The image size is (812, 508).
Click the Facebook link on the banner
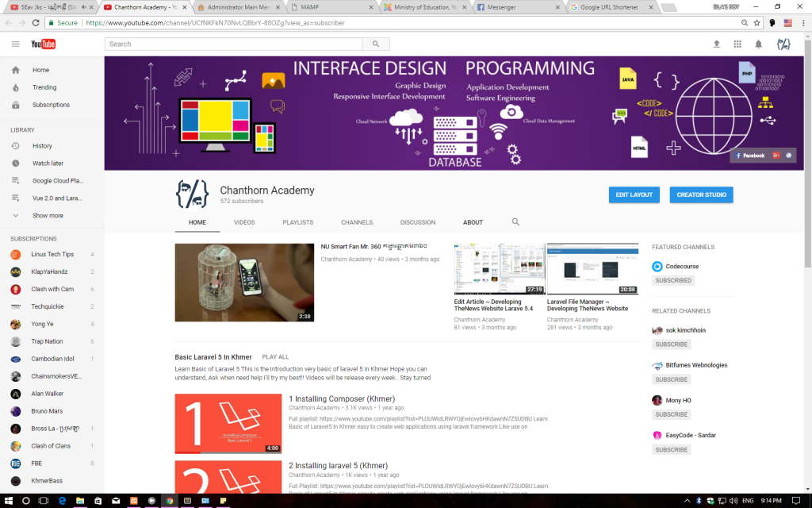tap(749, 156)
